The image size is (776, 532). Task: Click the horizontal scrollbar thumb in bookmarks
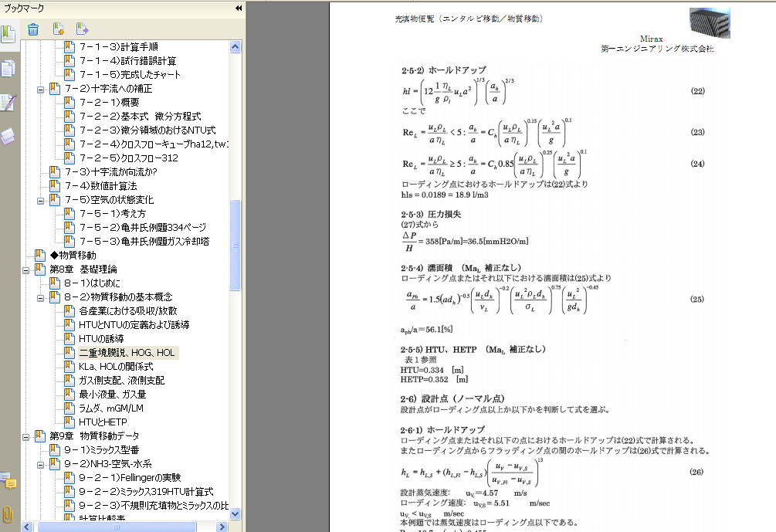coord(117,527)
